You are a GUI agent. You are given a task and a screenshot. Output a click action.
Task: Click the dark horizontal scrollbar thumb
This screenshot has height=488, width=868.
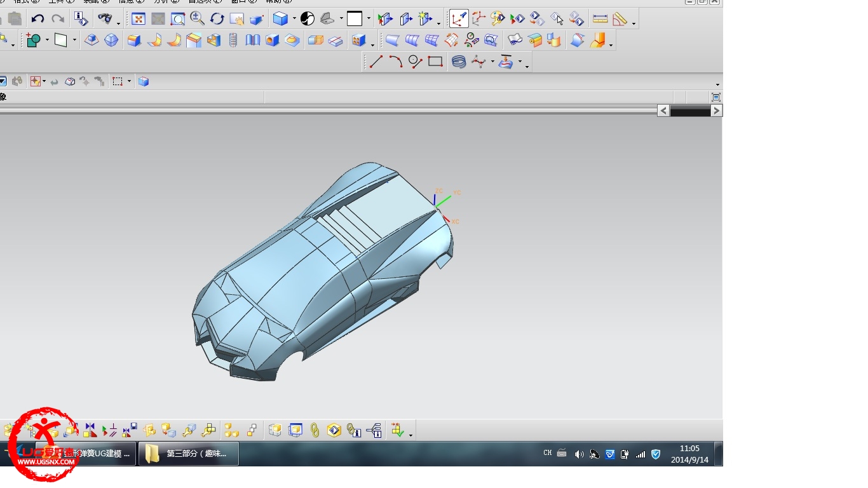click(x=690, y=111)
